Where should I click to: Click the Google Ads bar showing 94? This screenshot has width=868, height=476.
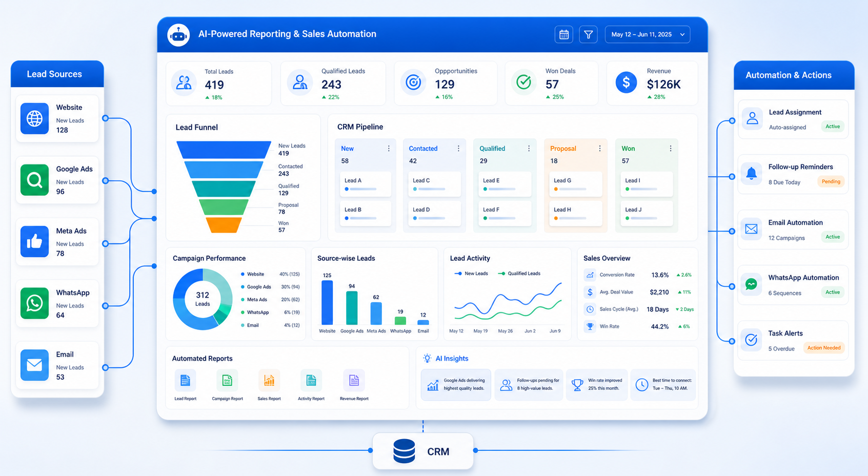click(352, 308)
